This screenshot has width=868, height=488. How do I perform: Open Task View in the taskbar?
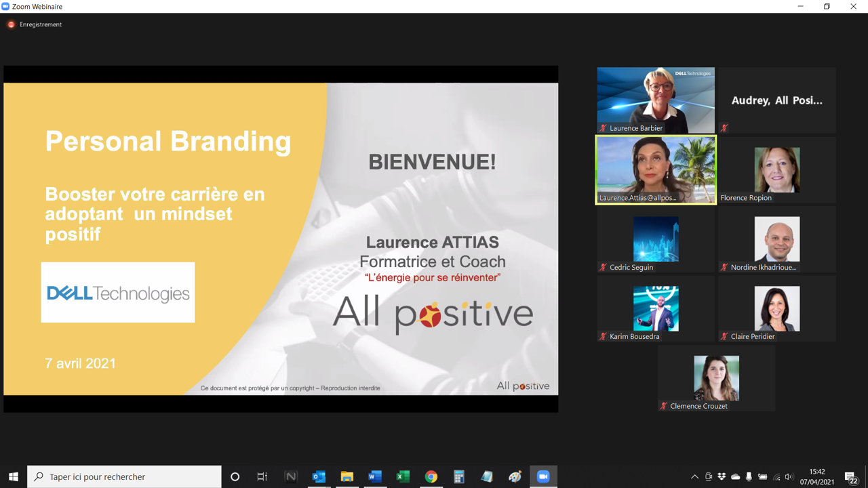[x=262, y=476]
